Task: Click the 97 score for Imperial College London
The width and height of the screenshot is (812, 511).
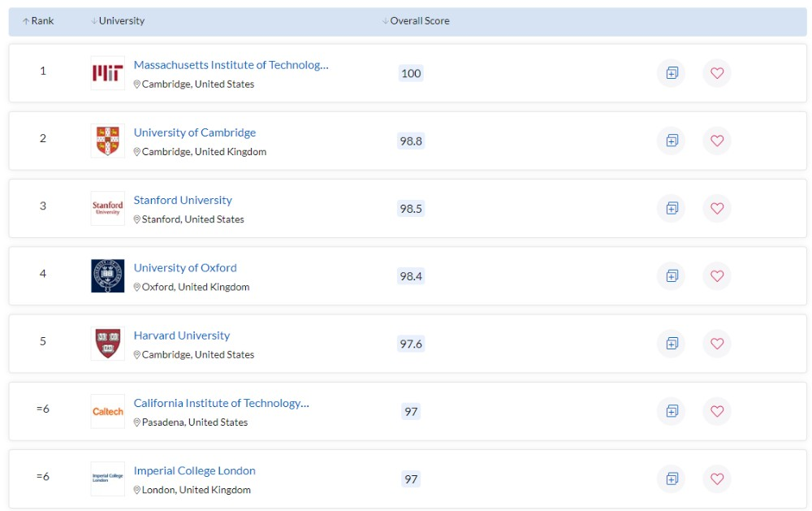Action: pos(411,479)
